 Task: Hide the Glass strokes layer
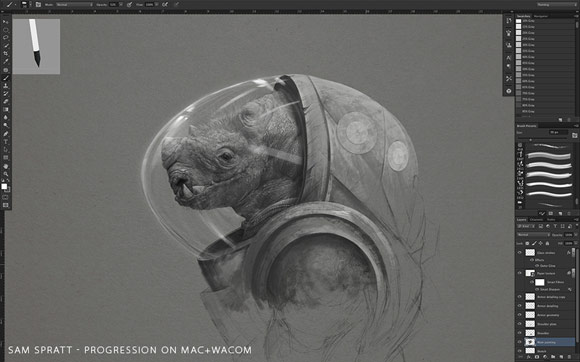click(520, 253)
